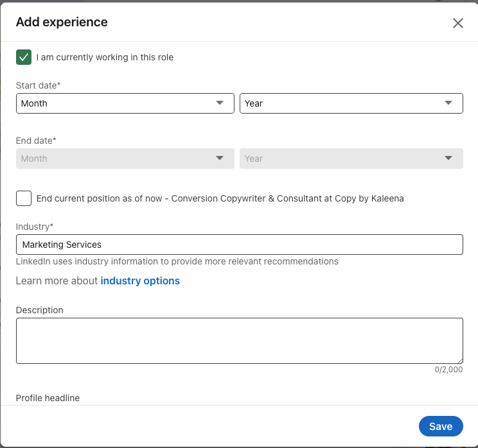Check 'End current position as of now'
The height and width of the screenshot is (448, 478).
[x=24, y=198]
